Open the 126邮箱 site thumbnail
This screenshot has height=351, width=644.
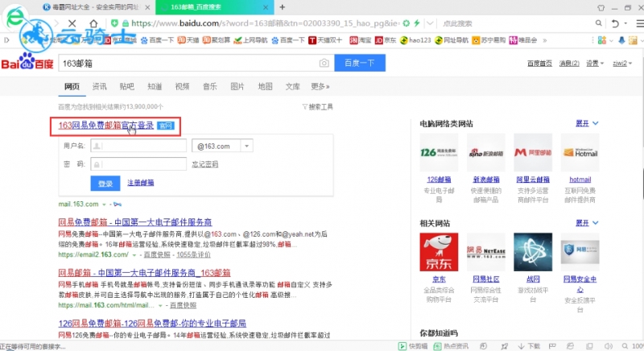tap(439, 152)
